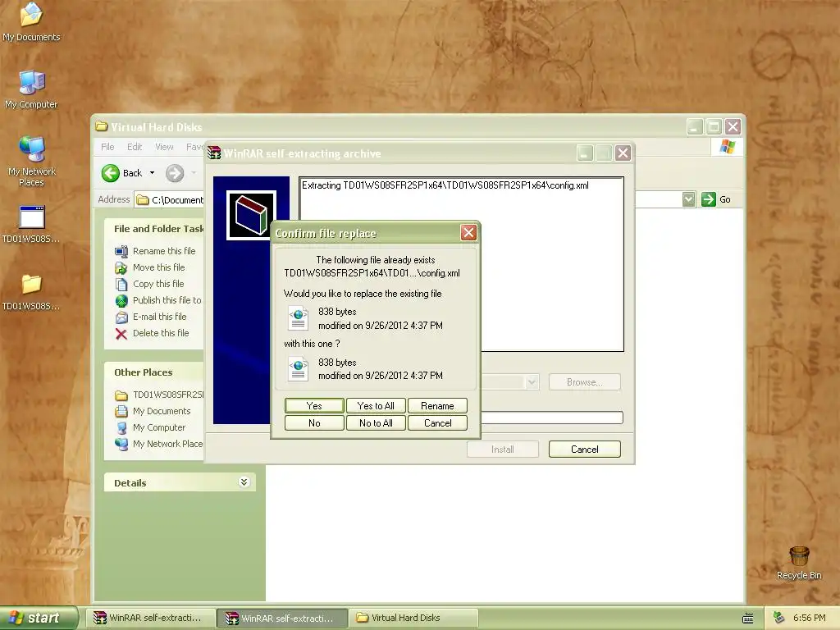The image size is (840, 630).
Task: Open TD01WS08SFR2SP folder in Other Places
Action: click(167, 395)
